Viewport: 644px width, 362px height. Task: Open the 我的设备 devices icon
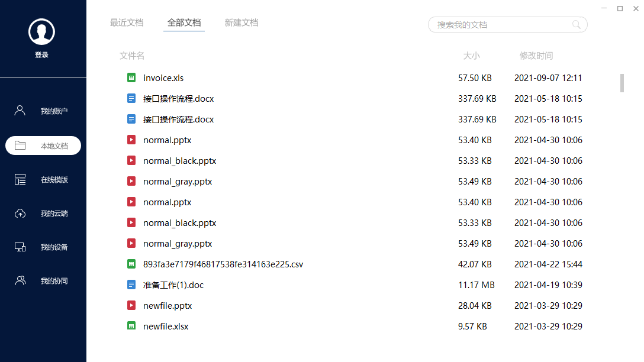pos(20,247)
